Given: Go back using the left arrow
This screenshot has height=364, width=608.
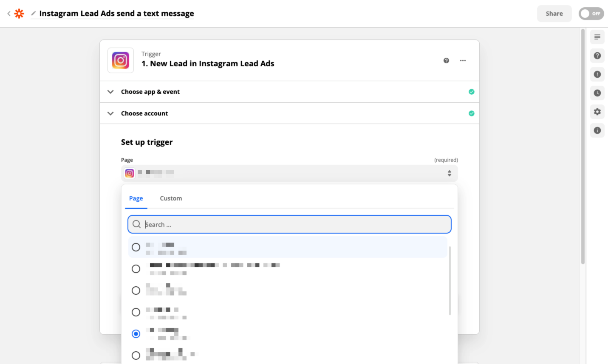Looking at the screenshot, I should click(8, 14).
